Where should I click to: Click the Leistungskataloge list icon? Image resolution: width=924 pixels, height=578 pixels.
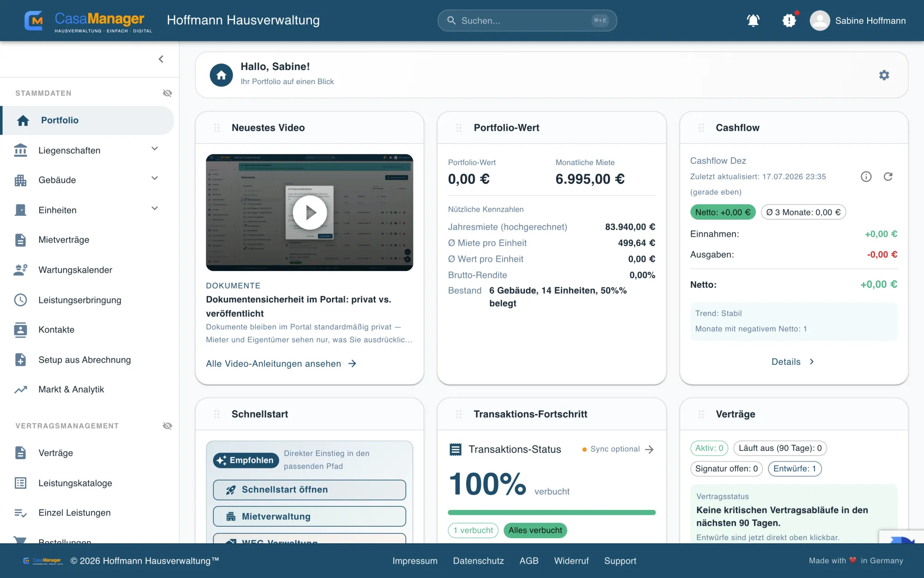(x=20, y=483)
